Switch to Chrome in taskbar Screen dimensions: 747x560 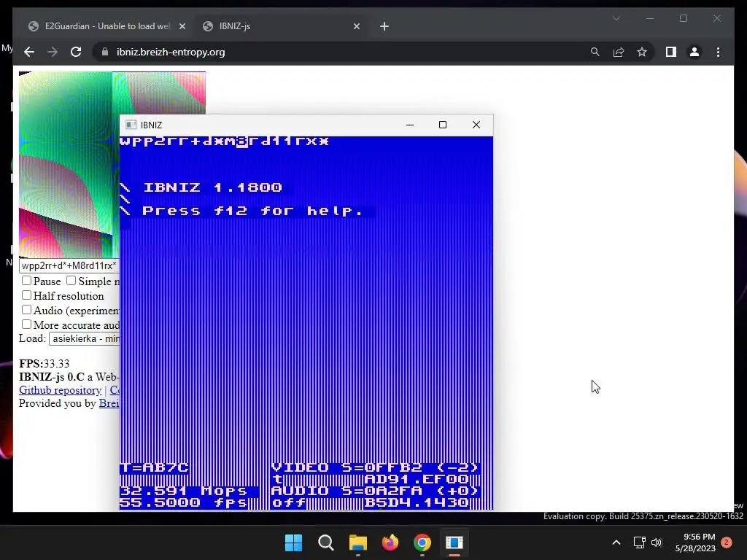(422, 542)
